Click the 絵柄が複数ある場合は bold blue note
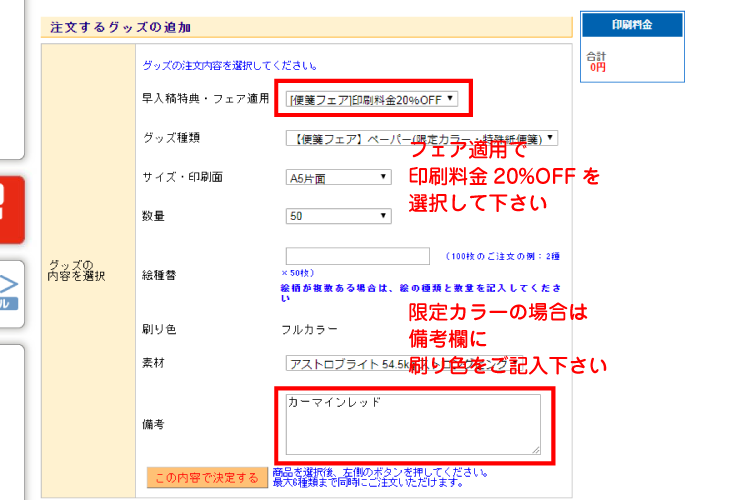This screenshot has height=500, width=750. click(420, 292)
